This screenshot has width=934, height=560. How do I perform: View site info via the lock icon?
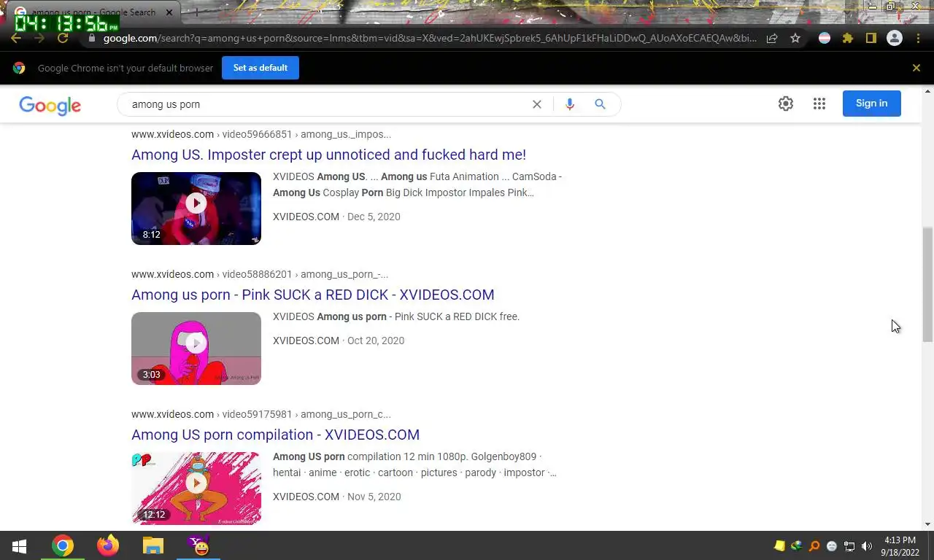pyautogui.click(x=92, y=39)
